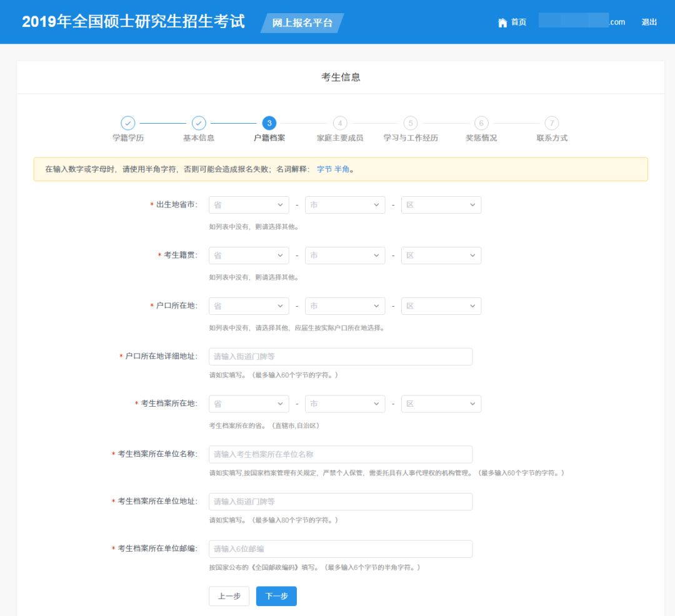Screen dimensions: 675x616
Task: Click step 4 circle for 家庭主要成员
Action: click(x=340, y=123)
